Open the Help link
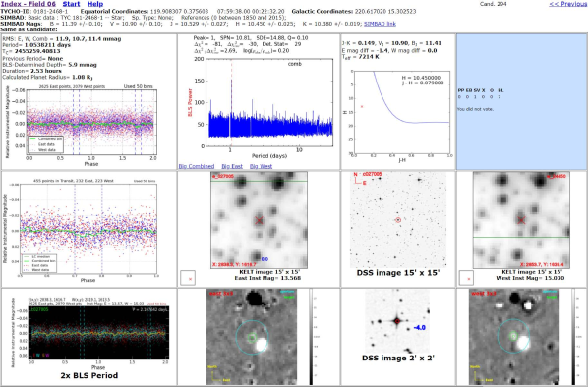588x387 pixels. tap(95, 4)
